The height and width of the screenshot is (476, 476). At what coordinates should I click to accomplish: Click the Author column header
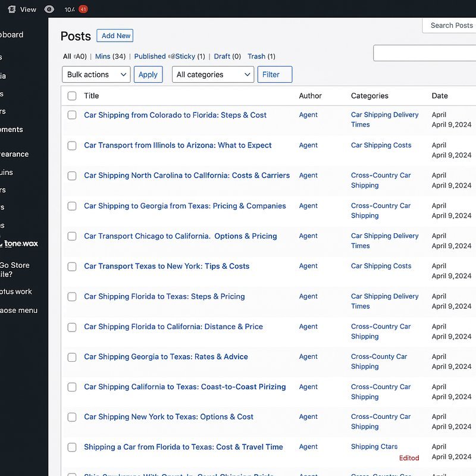click(x=310, y=96)
